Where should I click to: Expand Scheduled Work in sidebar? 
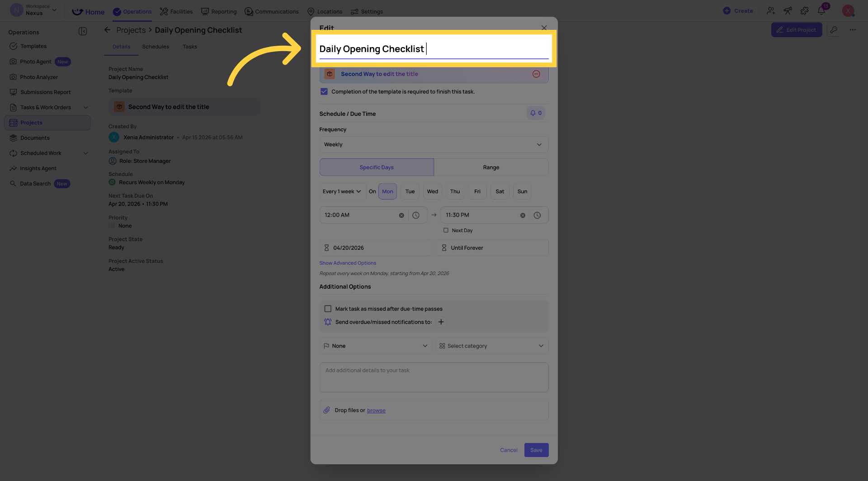pos(86,153)
